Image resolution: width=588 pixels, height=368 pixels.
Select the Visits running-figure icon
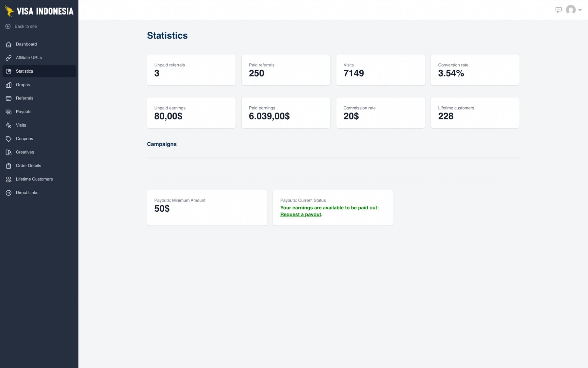(x=9, y=125)
